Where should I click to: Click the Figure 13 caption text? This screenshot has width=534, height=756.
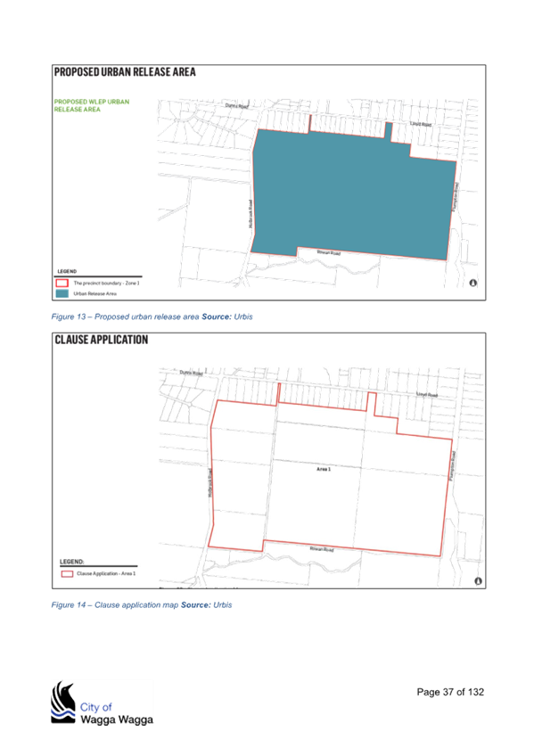pyautogui.click(x=152, y=316)
